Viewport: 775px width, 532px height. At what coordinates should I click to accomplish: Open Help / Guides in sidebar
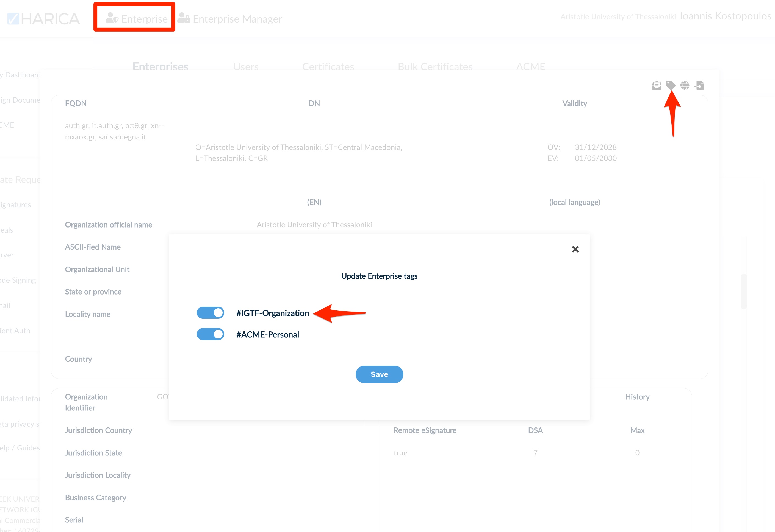tap(20, 448)
